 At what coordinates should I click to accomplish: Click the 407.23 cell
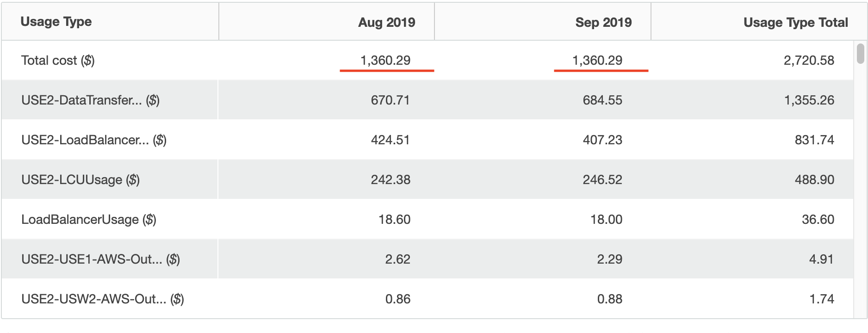click(x=602, y=140)
